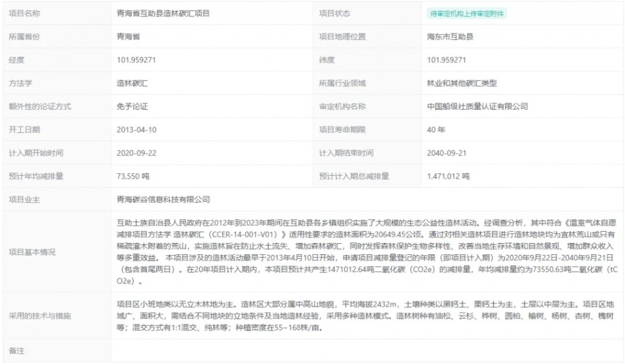Select the annual reduction value 73,550 吨
Screen dimensions: 625x364
(x=133, y=176)
